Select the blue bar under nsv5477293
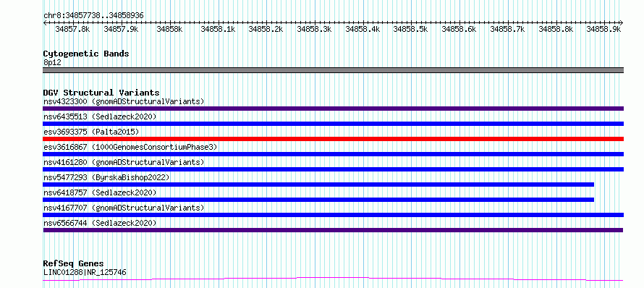The image size is (644, 288). [x=318, y=185]
